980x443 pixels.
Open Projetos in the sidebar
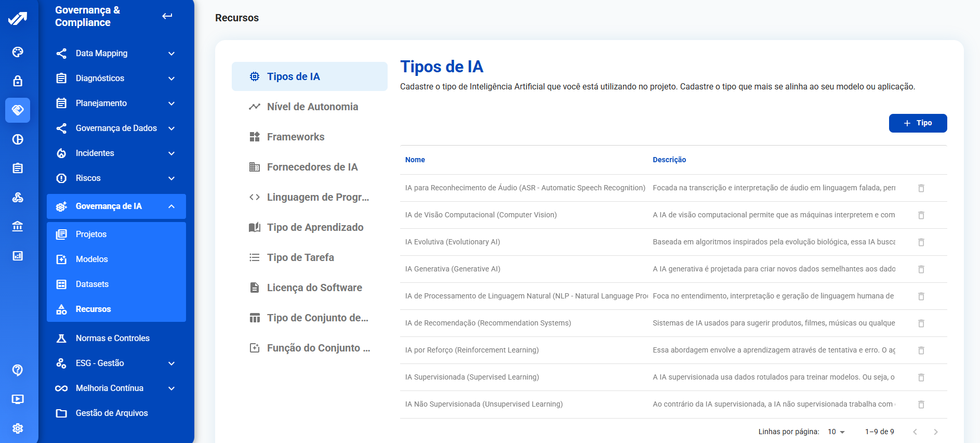tap(91, 234)
